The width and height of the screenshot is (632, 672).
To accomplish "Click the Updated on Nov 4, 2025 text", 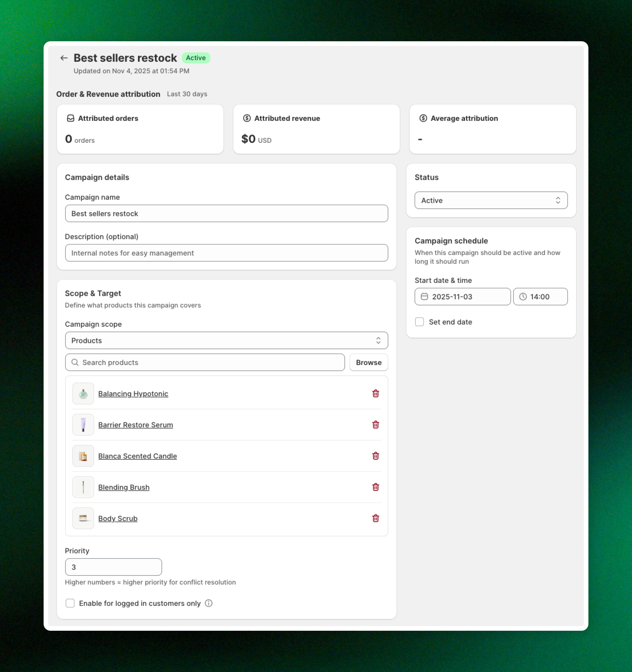I will tap(131, 71).
